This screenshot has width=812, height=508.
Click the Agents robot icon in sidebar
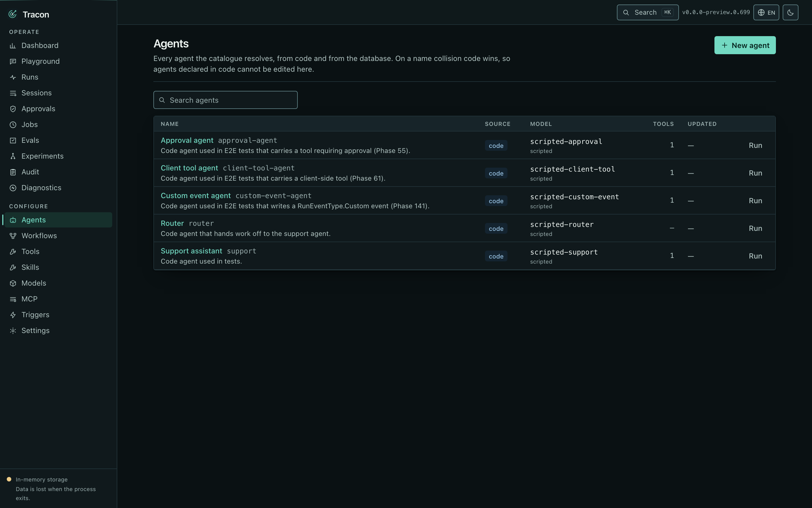13,220
